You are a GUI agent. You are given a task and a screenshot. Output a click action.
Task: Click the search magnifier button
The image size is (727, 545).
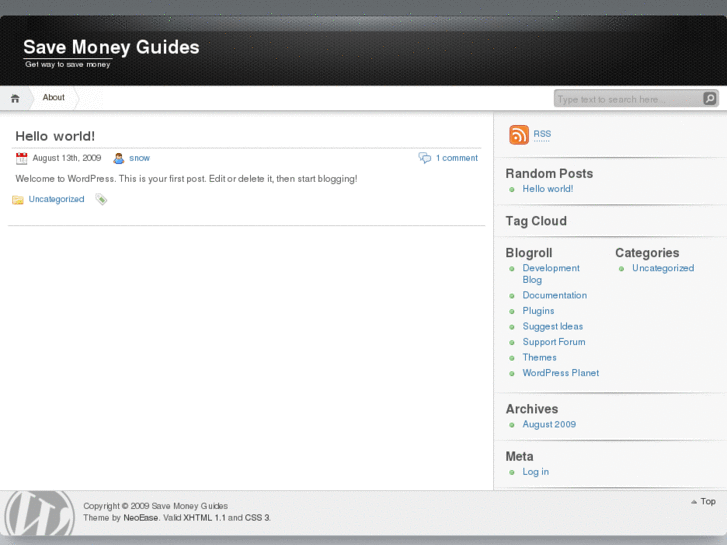click(x=709, y=98)
